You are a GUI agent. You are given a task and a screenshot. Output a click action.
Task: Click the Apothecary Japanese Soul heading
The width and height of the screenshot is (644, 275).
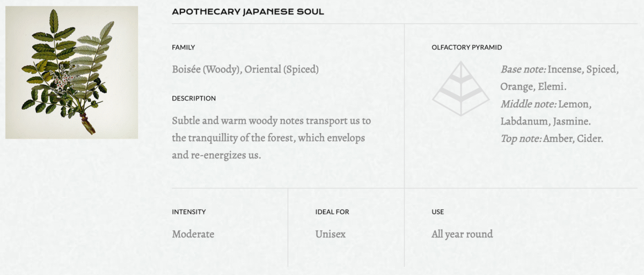pos(248,11)
